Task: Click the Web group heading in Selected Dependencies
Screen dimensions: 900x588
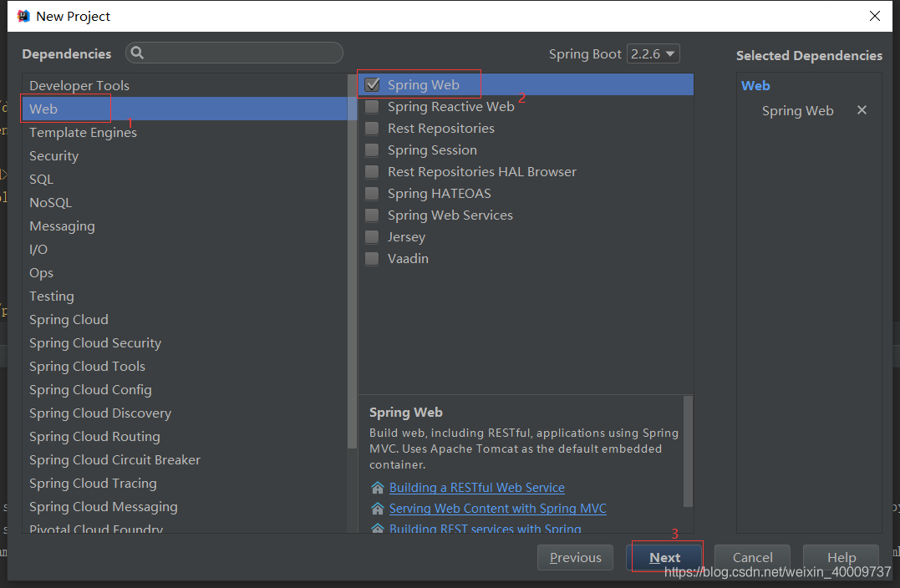Action: [755, 86]
